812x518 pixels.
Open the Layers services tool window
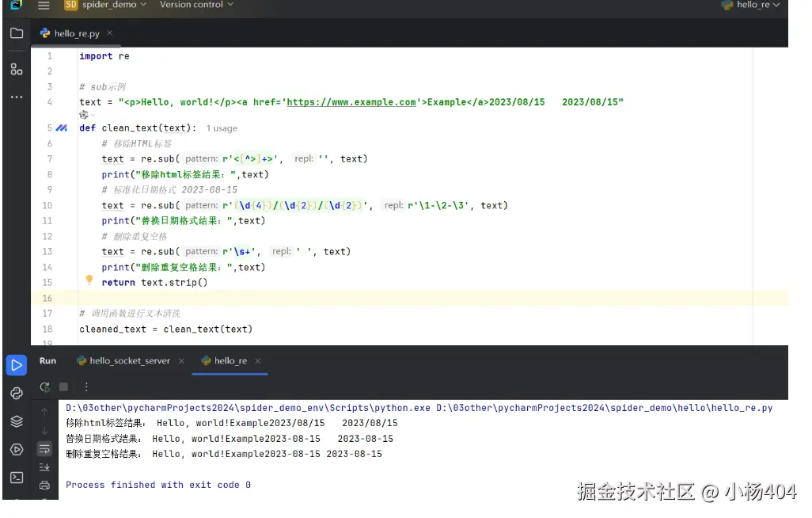(17, 421)
